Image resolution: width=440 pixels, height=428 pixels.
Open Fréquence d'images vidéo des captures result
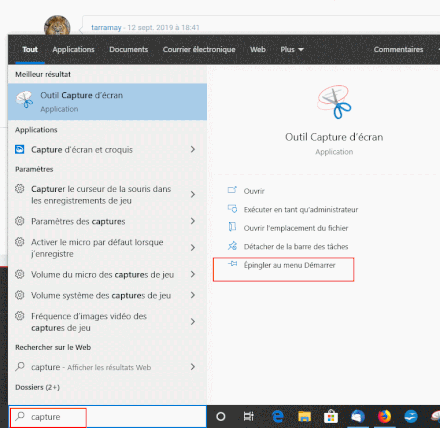pyautogui.click(x=89, y=322)
